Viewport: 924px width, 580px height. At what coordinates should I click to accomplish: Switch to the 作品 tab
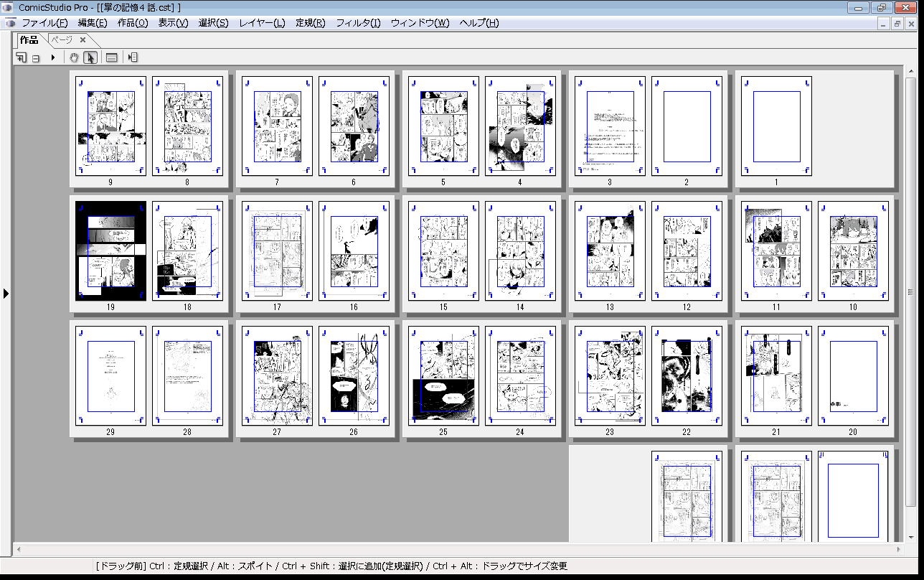[29, 40]
